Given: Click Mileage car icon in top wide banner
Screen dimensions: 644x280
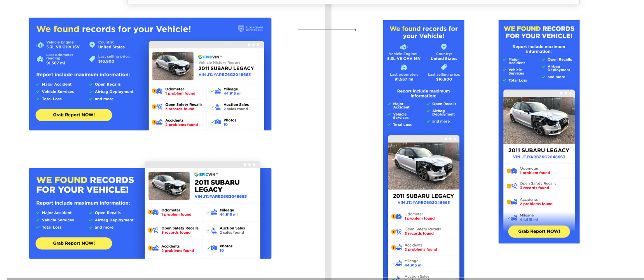Looking at the screenshot, I should pyautogui.click(x=216, y=91).
